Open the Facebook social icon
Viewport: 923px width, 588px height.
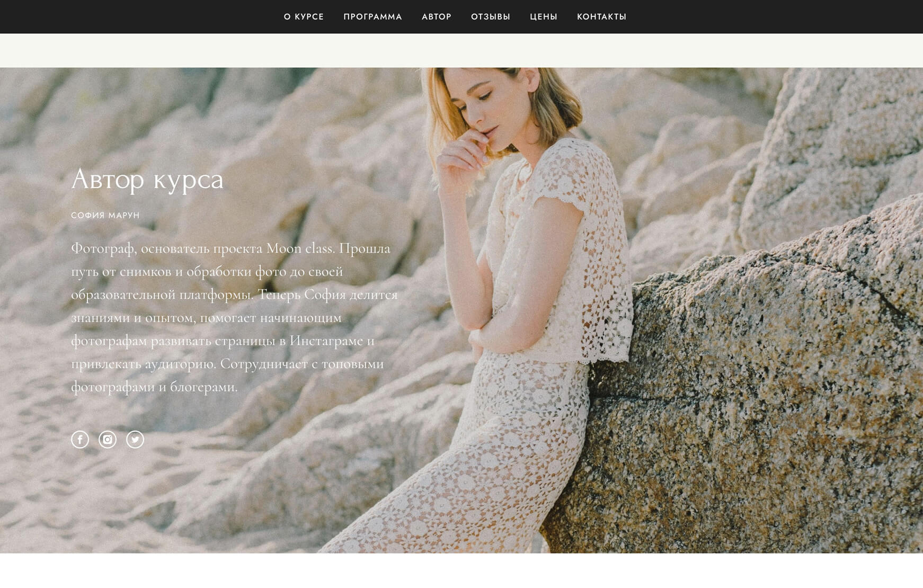tap(80, 440)
